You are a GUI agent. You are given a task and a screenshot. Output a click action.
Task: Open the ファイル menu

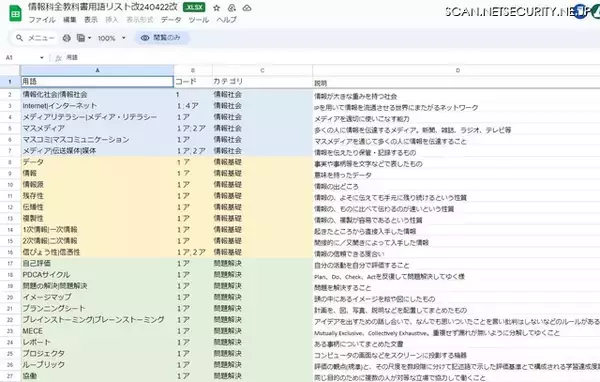coord(42,20)
